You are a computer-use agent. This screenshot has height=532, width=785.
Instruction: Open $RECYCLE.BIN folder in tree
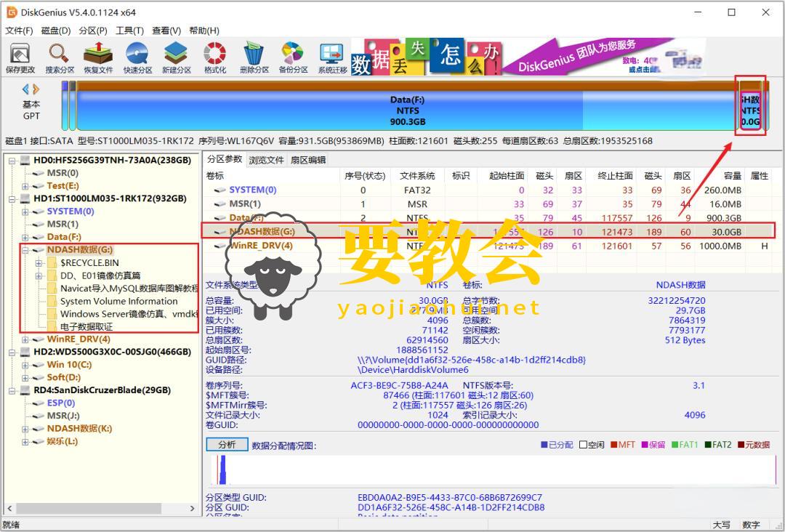tap(89, 262)
